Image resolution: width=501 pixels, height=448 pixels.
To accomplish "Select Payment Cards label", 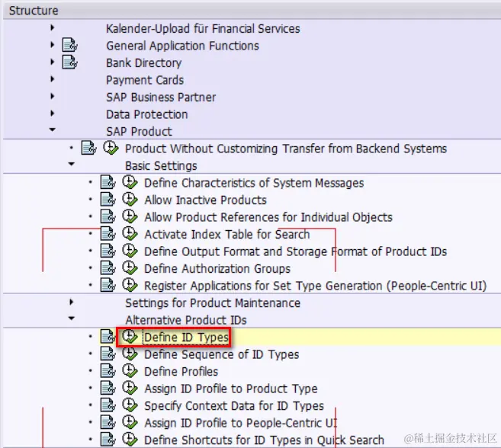I will 145,80.
